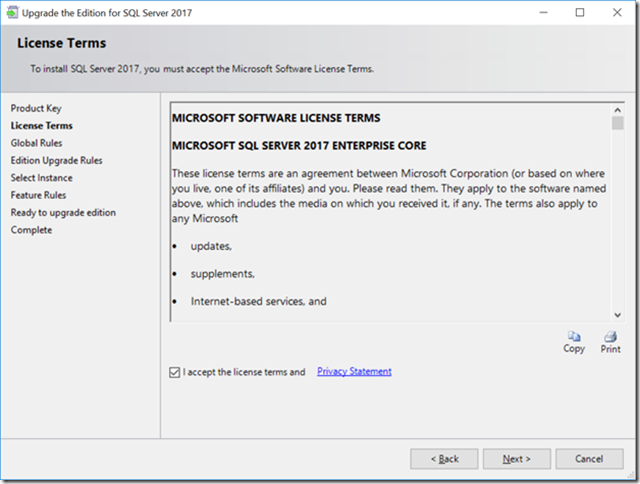Image resolution: width=640 pixels, height=484 pixels.
Task: Select the Ready to upgrade edition step
Action: pyautogui.click(x=63, y=213)
